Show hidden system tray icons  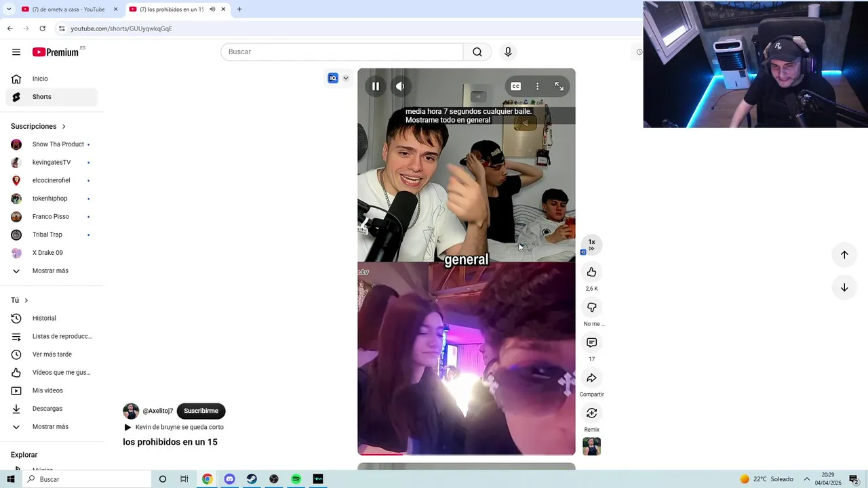tap(807, 479)
